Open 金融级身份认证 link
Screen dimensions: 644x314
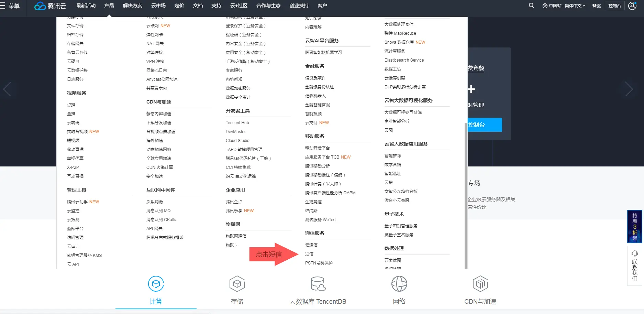coord(320,87)
